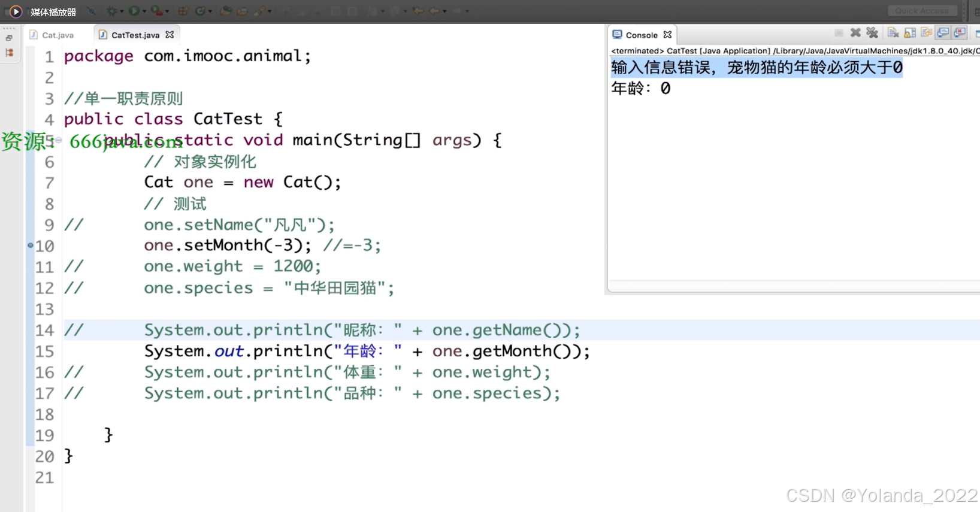Click the commented 'one.weight = 1200' line

(x=232, y=266)
